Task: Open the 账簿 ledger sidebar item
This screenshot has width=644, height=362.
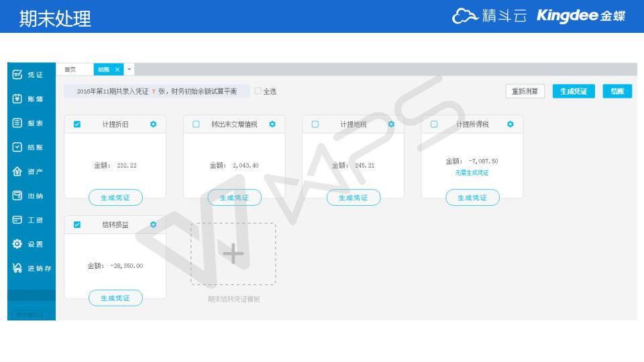Action: pyautogui.click(x=28, y=99)
